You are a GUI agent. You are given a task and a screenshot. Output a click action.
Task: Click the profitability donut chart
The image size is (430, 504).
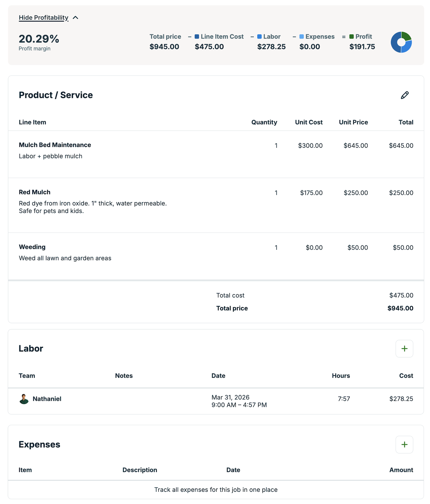point(401,42)
